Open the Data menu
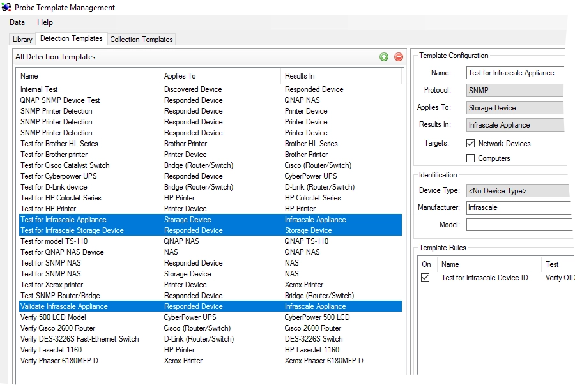 coord(17,22)
